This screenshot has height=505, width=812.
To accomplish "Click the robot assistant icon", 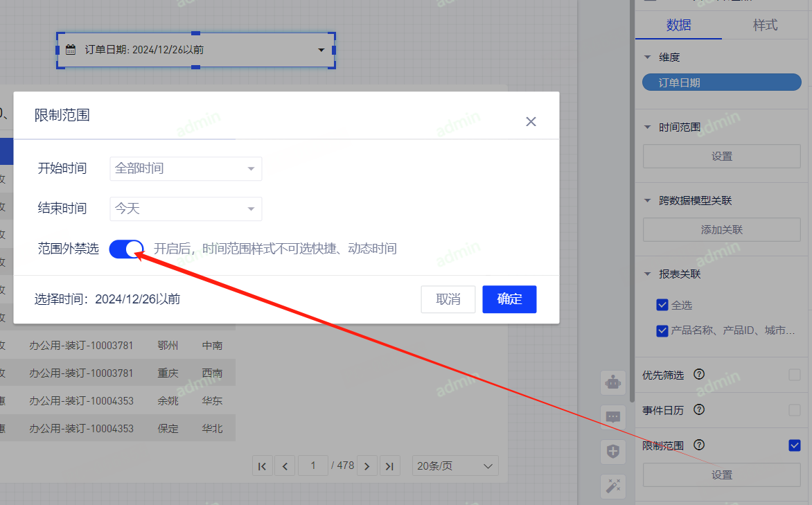I will click(x=612, y=382).
